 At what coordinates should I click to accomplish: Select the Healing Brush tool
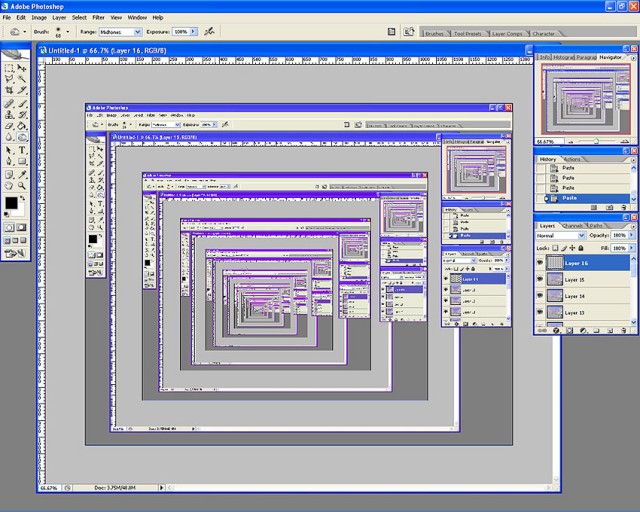pos(9,104)
